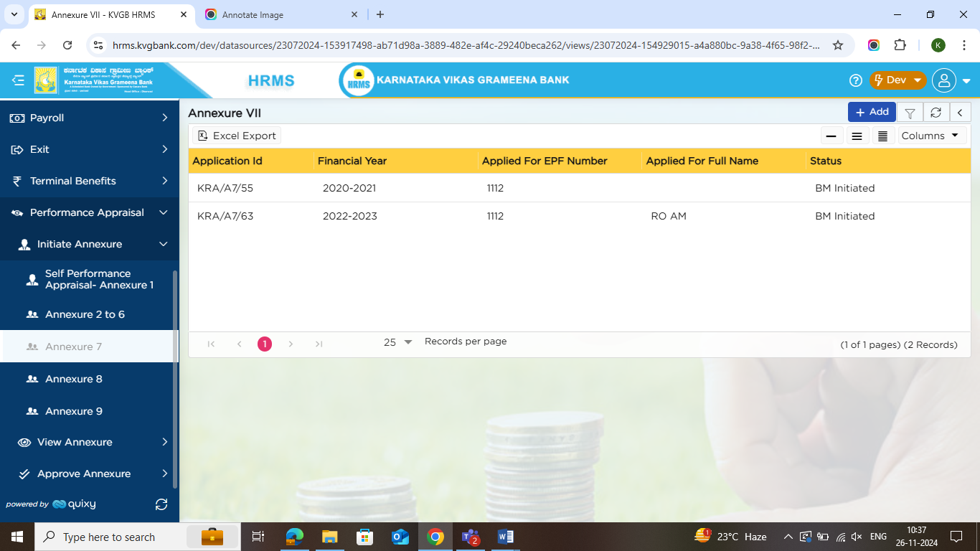Click the filter funnel icon

(910, 113)
